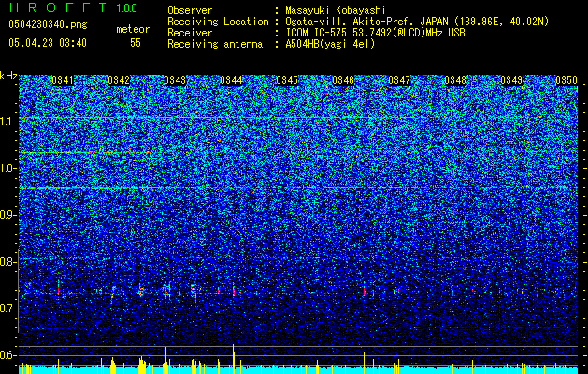This screenshot has width=588, height=374.
Task: Click the 0.8 frequency axis label
Action: click(x=7, y=262)
